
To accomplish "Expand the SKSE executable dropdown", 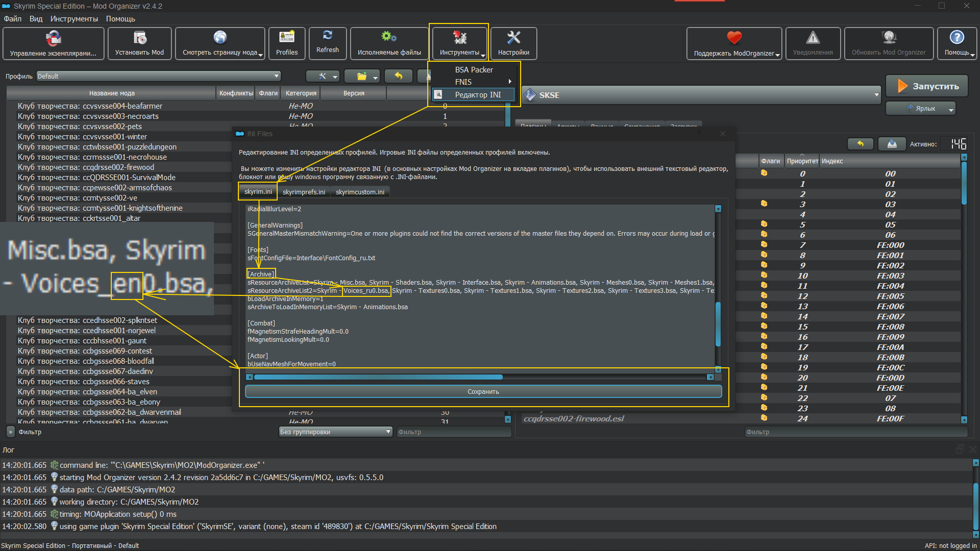I will [876, 95].
